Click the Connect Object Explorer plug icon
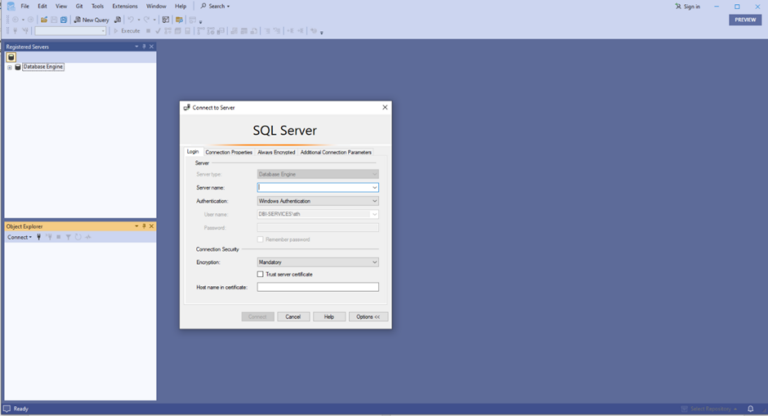The width and height of the screenshot is (768, 416). (x=38, y=237)
